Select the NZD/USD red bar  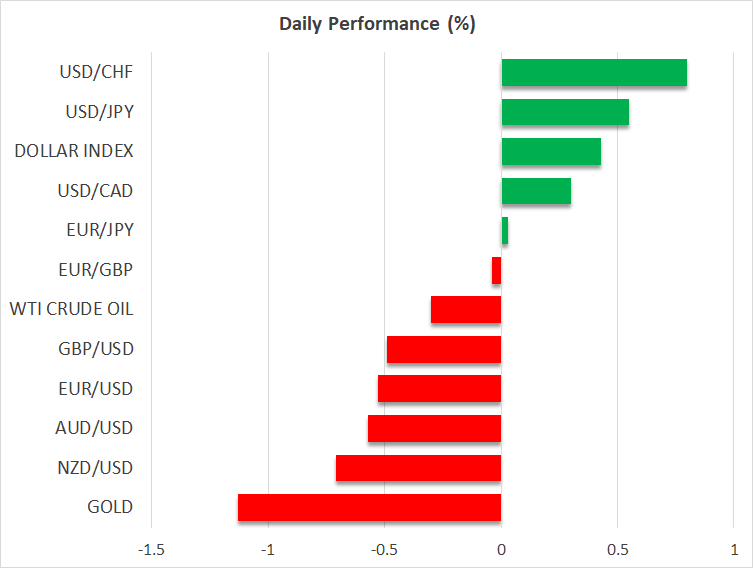pos(419,468)
